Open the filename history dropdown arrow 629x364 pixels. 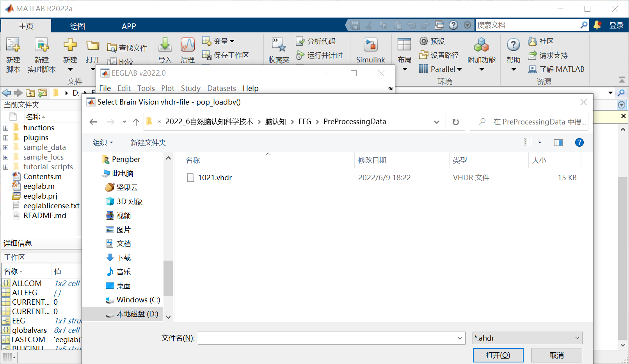(460, 338)
